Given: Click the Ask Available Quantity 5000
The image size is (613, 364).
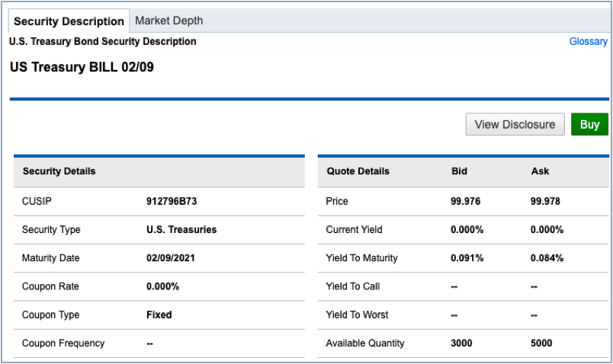Looking at the screenshot, I should [x=541, y=343].
